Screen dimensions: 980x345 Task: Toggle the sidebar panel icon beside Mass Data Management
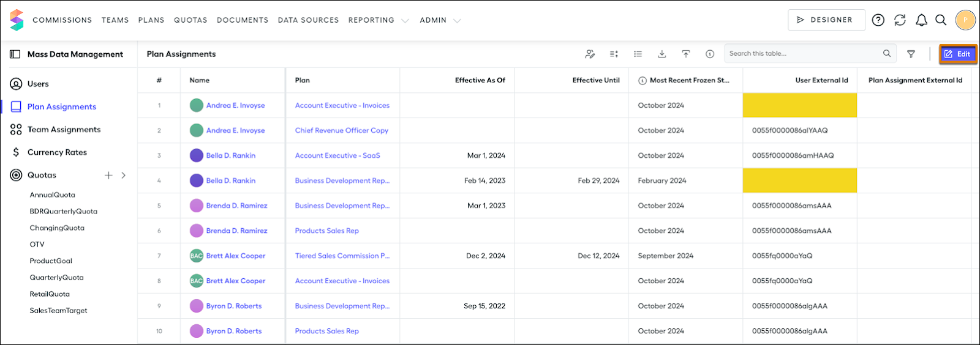pos(15,54)
